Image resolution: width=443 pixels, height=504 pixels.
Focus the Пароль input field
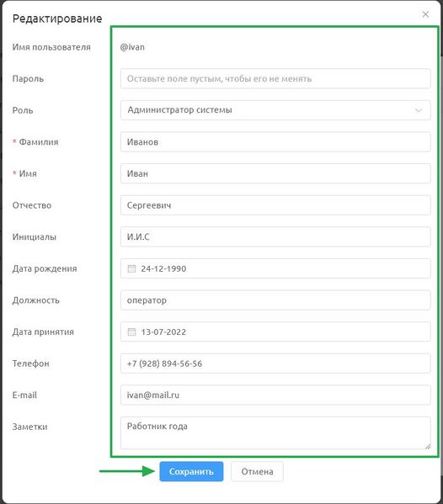click(x=275, y=78)
